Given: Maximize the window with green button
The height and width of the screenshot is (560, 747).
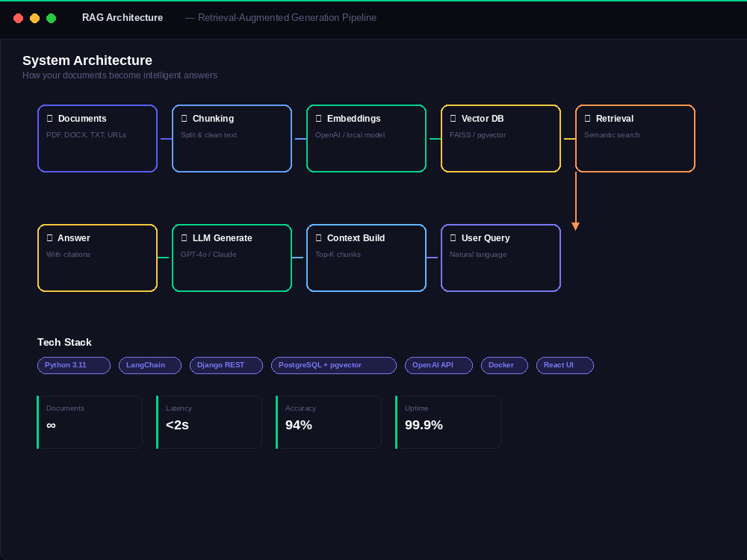Looking at the screenshot, I should (x=51, y=18).
